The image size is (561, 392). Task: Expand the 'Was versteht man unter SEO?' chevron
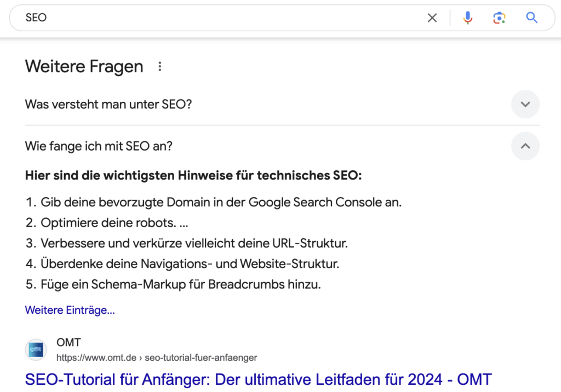pyautogui.click(x=525, y=105)
